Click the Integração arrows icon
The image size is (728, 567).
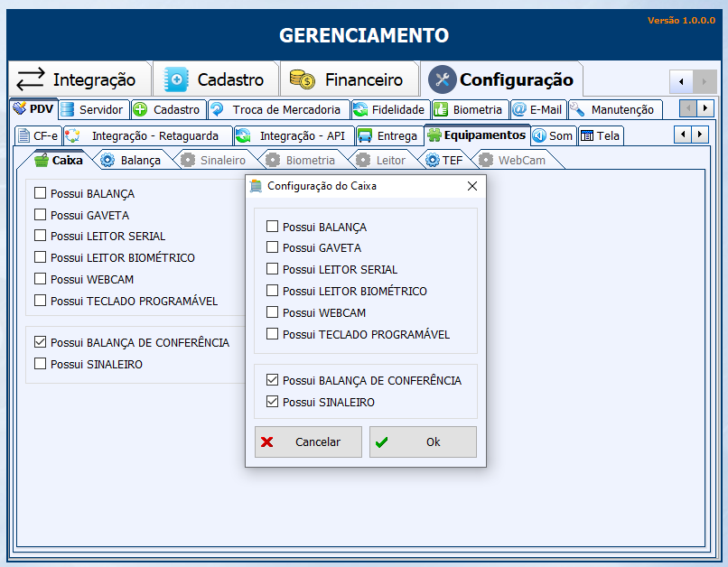[31, 79]
